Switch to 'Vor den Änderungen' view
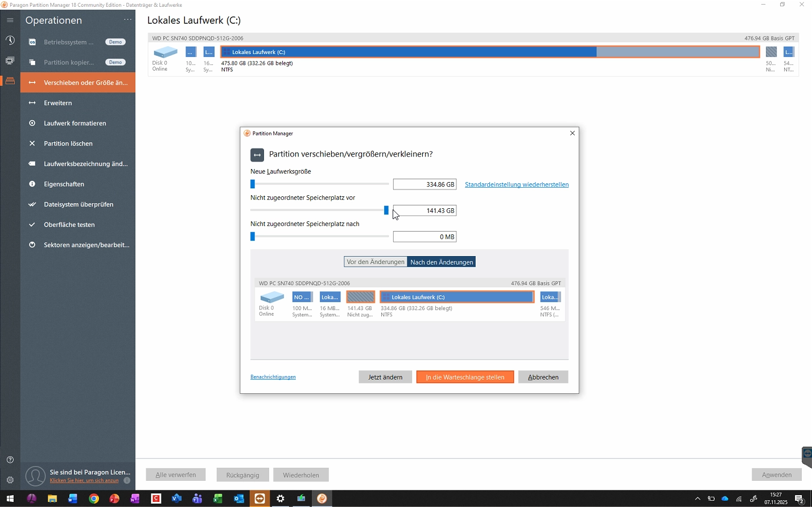Image resolution: width=812 pixels, height=507 pixels. pos(376,262)
